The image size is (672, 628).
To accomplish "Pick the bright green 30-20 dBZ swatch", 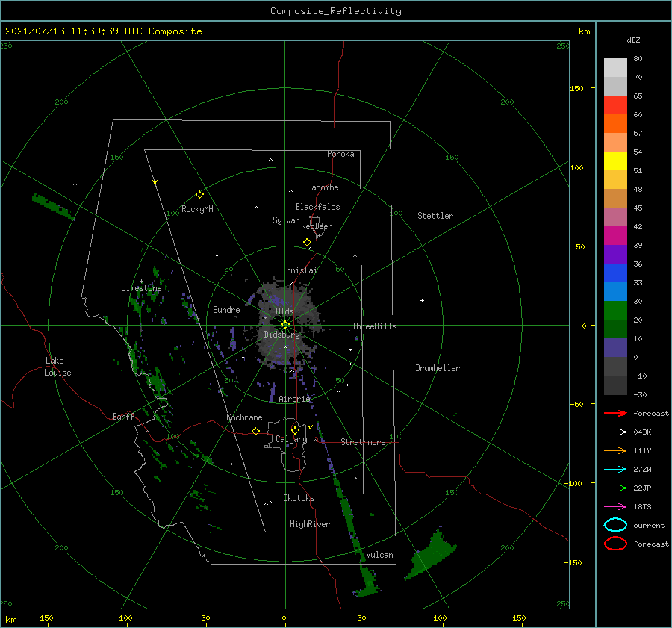I will point(615,311).
